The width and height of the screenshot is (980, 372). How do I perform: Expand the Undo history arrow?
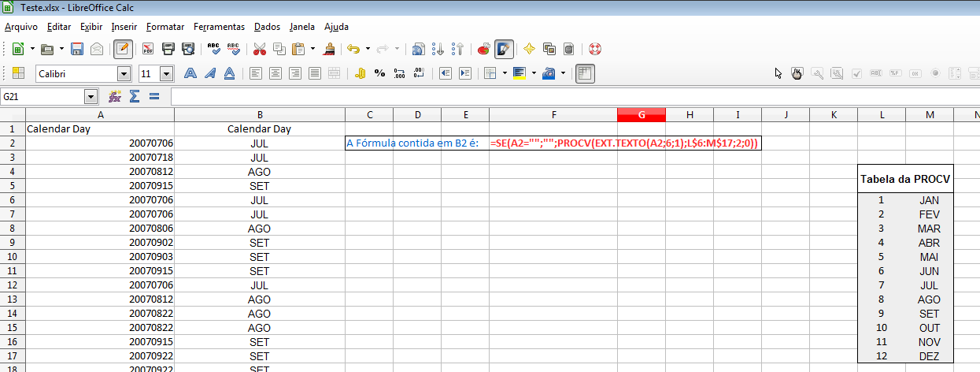coord(368,49)
